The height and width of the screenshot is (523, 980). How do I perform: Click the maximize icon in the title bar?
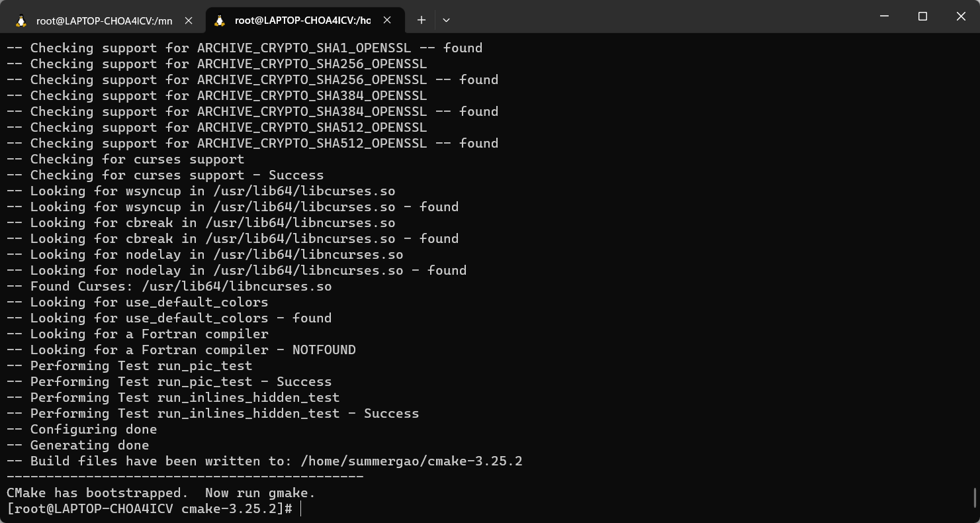[922, 16]
